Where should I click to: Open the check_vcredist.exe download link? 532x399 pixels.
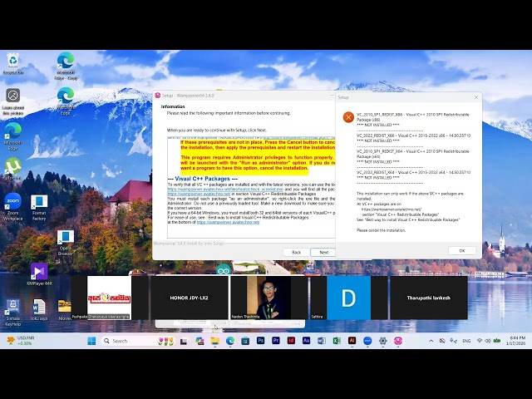click(x=225, y=189)
